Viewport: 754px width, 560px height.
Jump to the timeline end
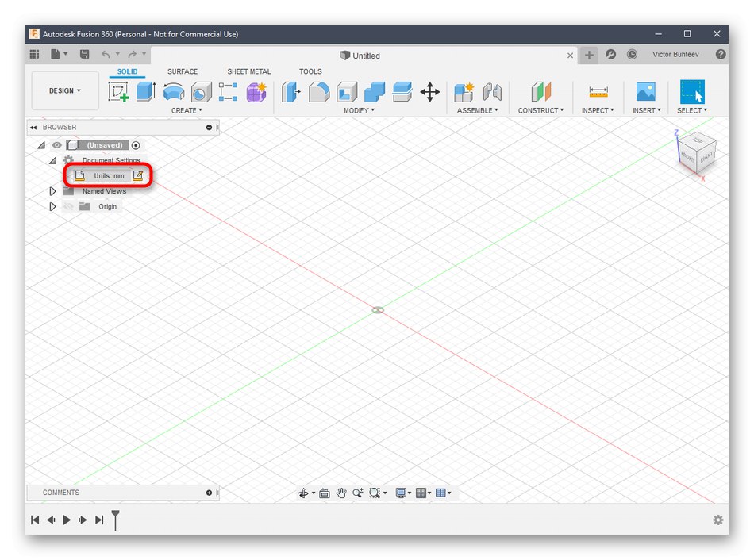99,520
